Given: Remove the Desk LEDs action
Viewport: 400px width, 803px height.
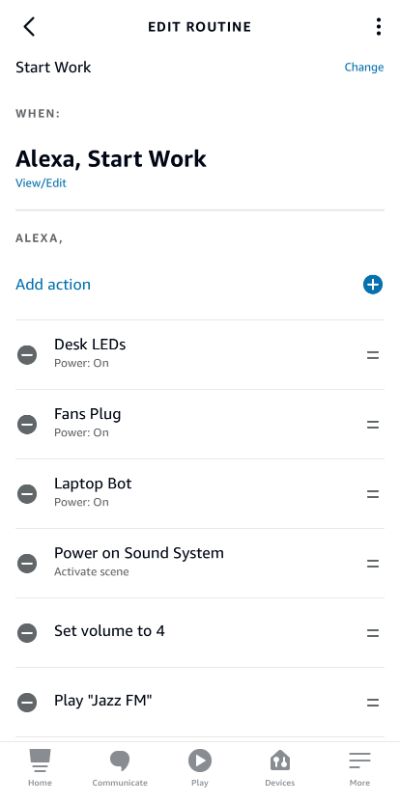Looking at the screenshot, I should 27,354.
